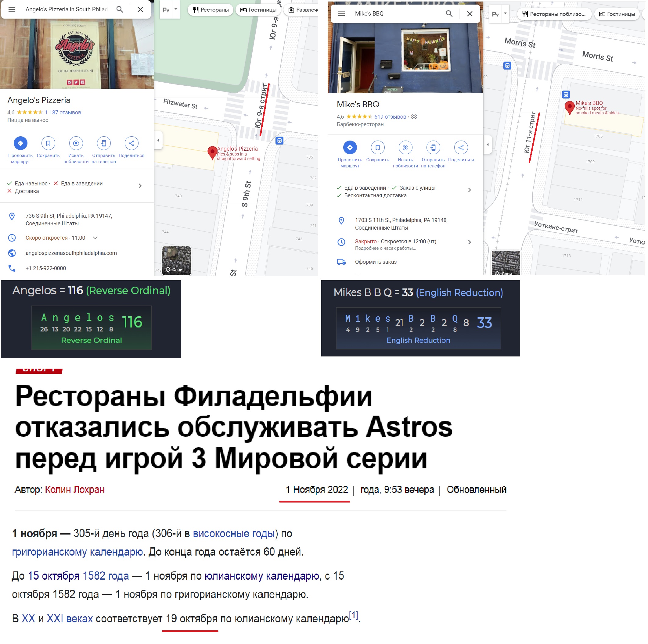The image size is (648, 644).
Task: Click search magnifier in Angelo's Pizzeria search bar
Action: (x=120, y=9)
